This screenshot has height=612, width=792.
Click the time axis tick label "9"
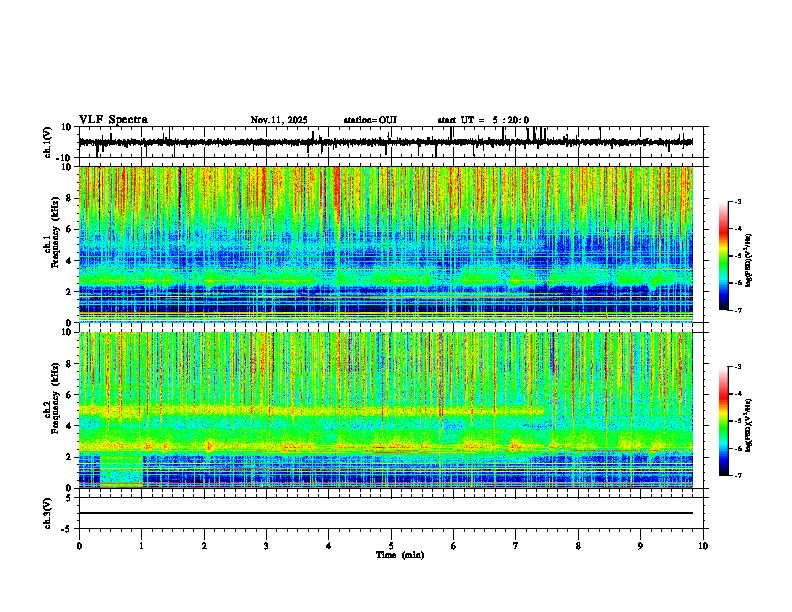coord(640,546)
